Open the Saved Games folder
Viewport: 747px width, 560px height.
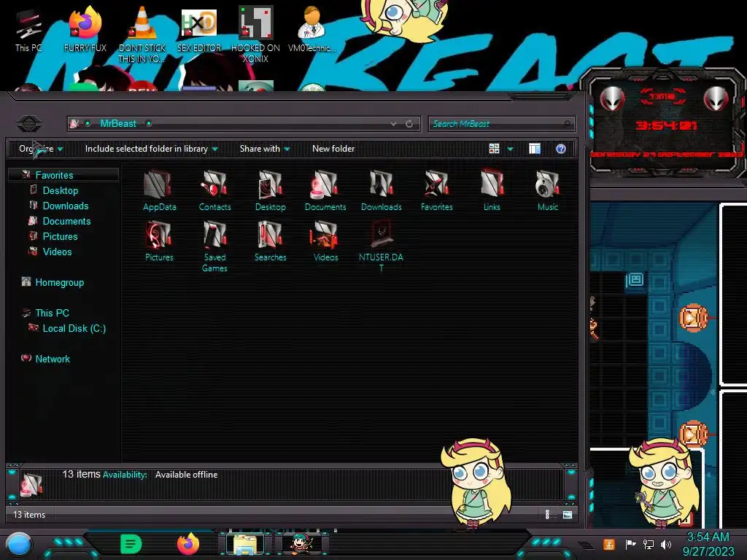click(x=215, y=246)
